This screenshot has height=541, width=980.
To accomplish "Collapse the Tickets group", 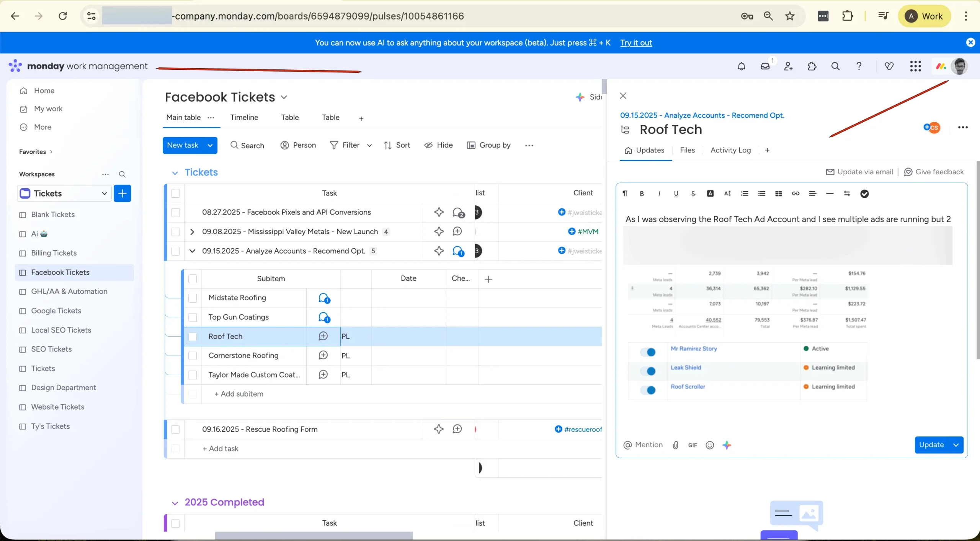I will pyautogui.click(x=175, y=173).
